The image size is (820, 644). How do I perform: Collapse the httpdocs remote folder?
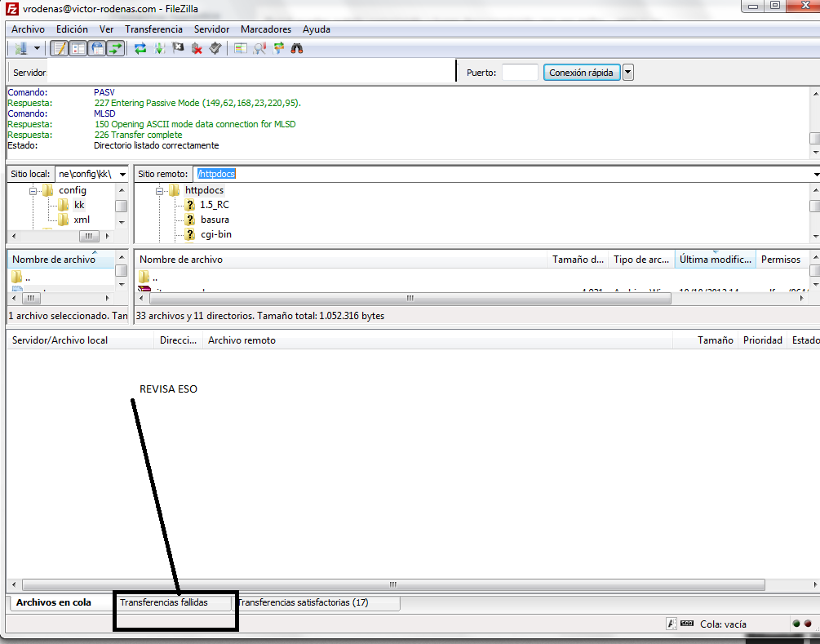point(160,190)
